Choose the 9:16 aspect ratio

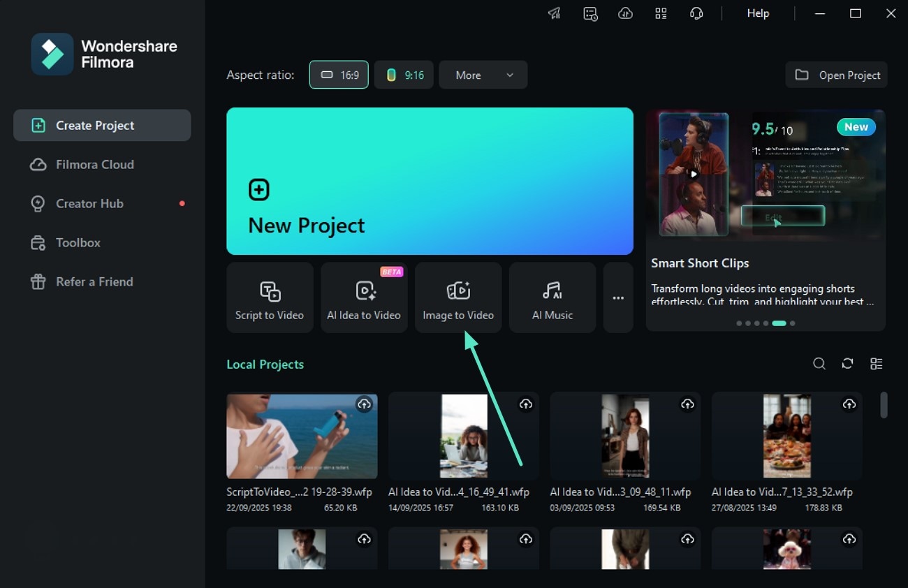click(x=404, y=75)
